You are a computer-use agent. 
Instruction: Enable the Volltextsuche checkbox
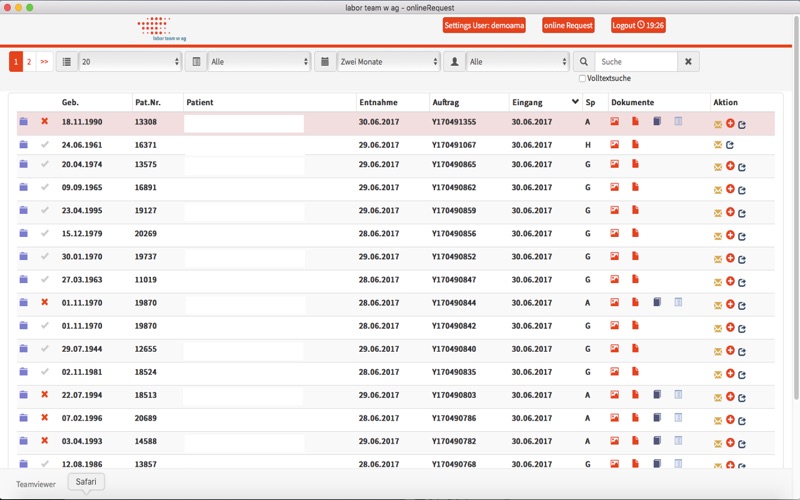point(582,78)
